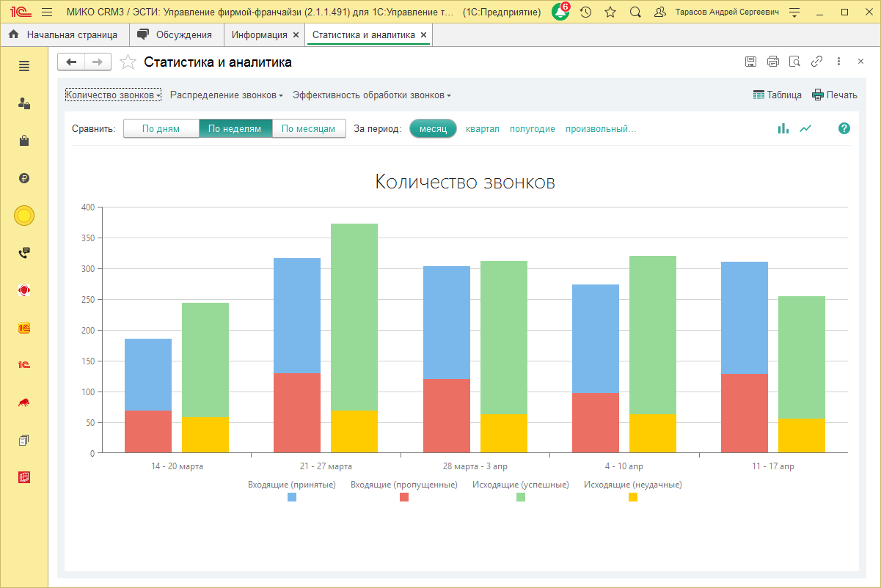Switch to 'Обсуждения' tab
This screenshot has width=881, height=588.
pos(175,34)
